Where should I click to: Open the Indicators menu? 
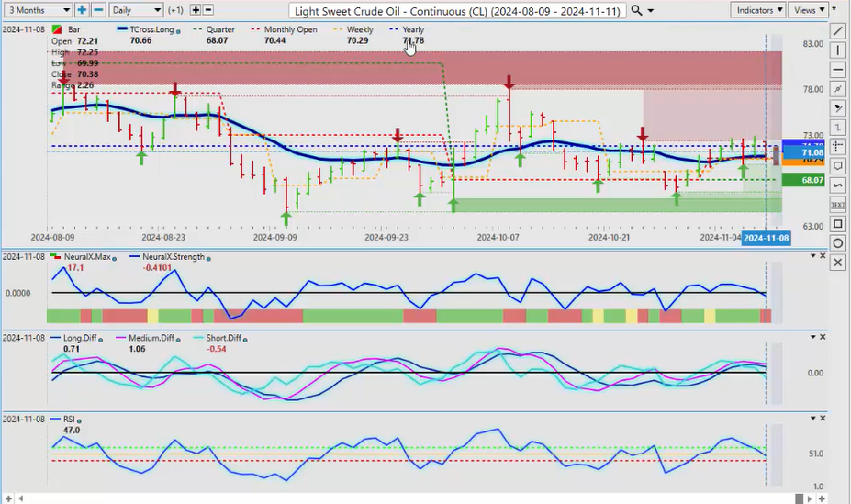[x=758, y=10]
